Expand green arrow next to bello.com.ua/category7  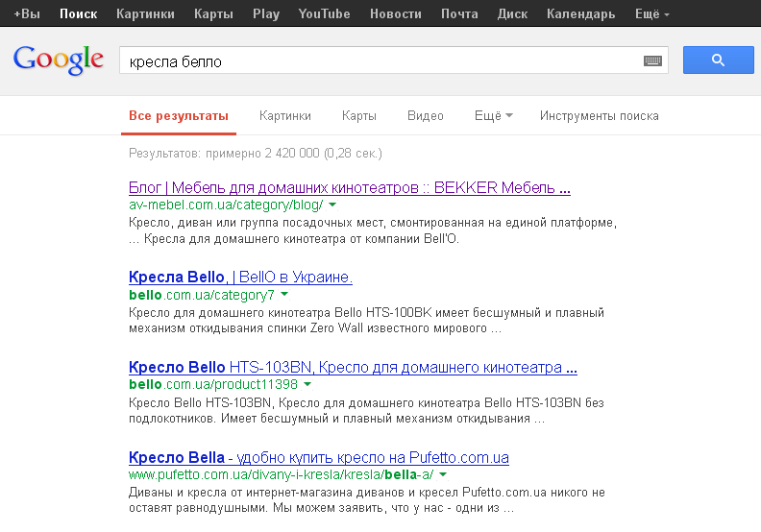[284, 294]
